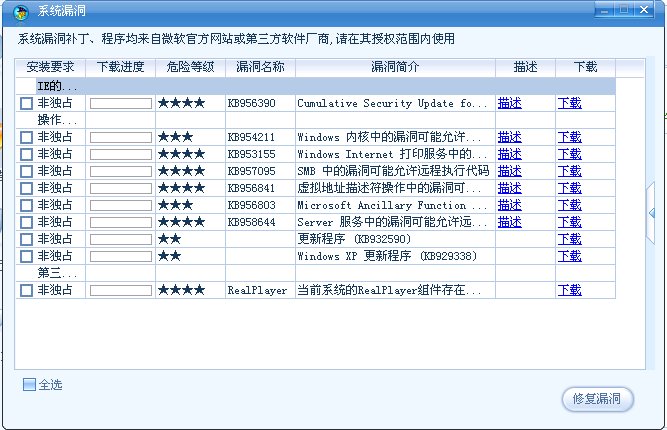This screenshot has height=430, width=667.
Task: Click 下载 link for KB954211
Action: click(570, 137)
